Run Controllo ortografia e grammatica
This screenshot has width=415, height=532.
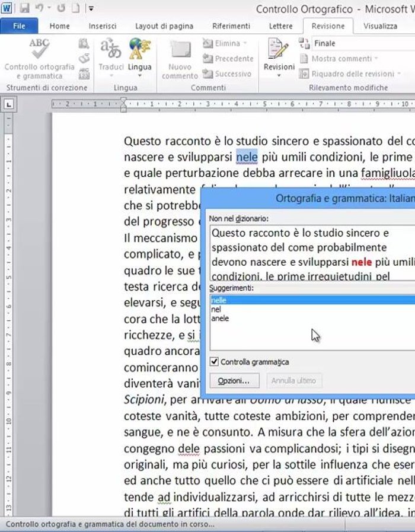click(x=39, y=59)
